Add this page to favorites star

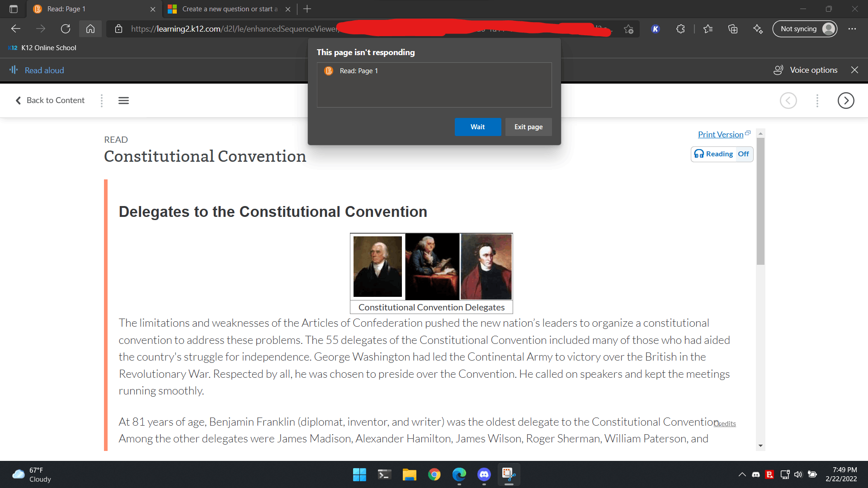coord(628,29)
